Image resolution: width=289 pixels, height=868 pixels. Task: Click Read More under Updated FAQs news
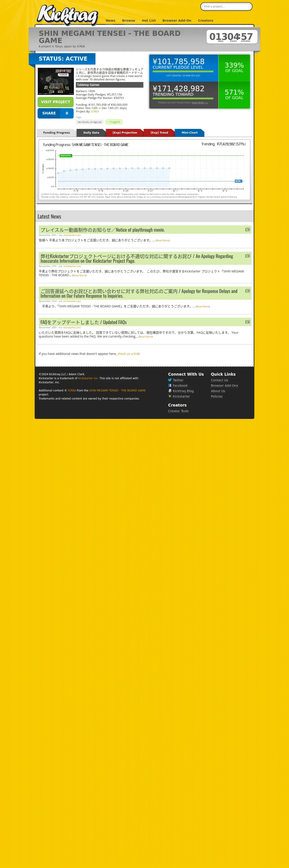point(145,337)
